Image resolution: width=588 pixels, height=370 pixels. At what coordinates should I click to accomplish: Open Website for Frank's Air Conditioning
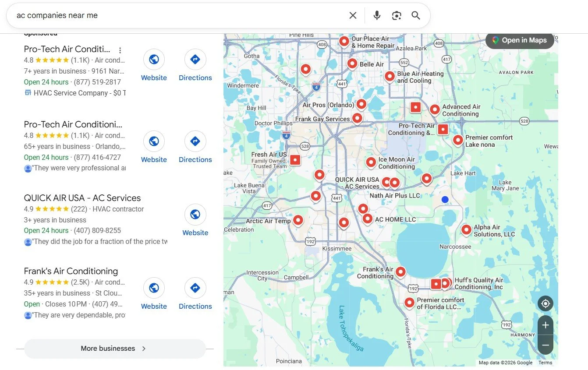tap(154, 294)
